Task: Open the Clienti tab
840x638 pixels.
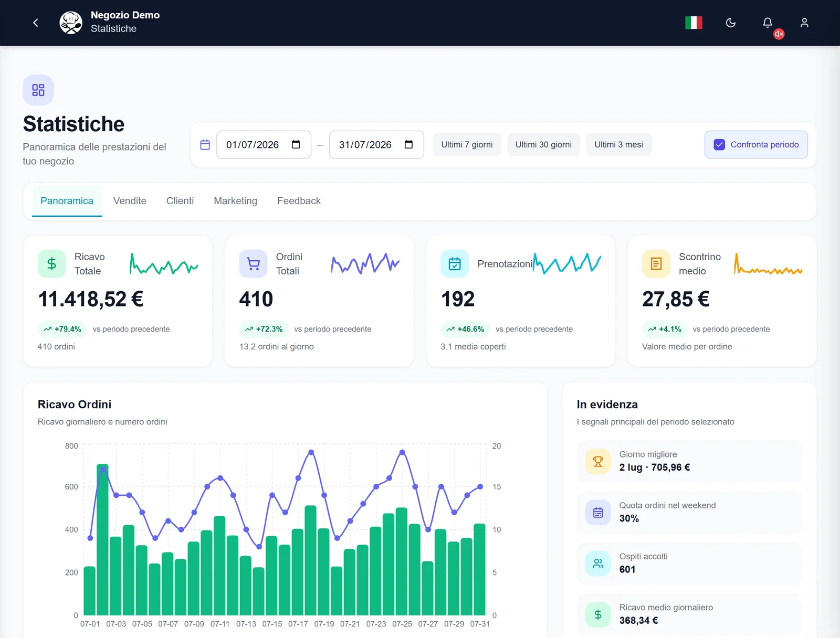Action: tap(180, 201)
